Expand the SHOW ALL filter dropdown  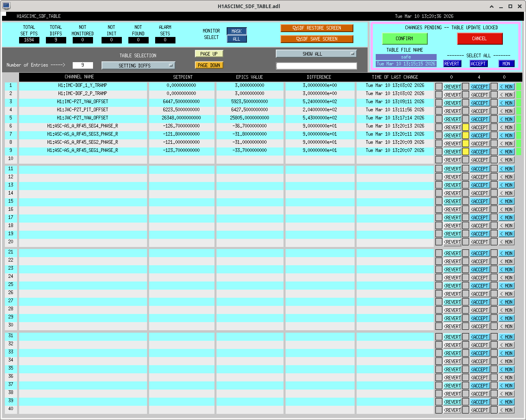click(x=316, y=54)
